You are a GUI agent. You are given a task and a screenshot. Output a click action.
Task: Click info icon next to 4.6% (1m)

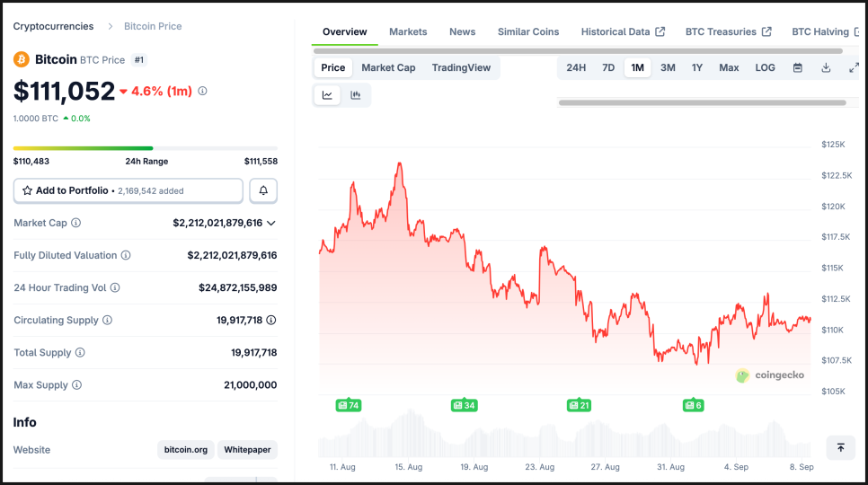[202, 91]
